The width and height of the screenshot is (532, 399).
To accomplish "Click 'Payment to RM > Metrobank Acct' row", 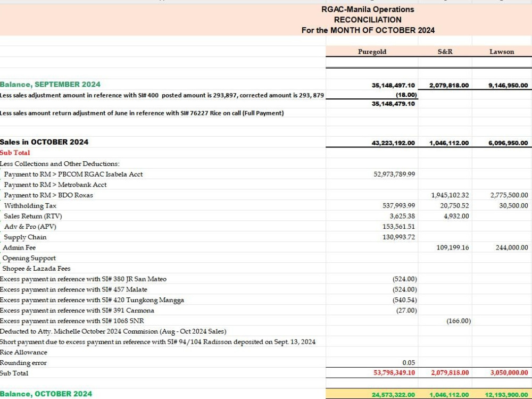I will (x=55, y=185).
